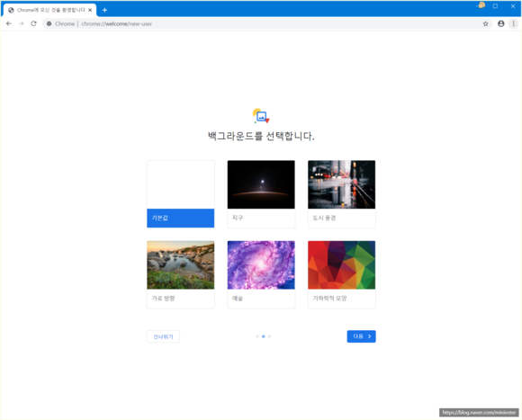The height and width of the screenshot is (420, 522).
Task: Go back to the previous page
Action: pos(9,23)
